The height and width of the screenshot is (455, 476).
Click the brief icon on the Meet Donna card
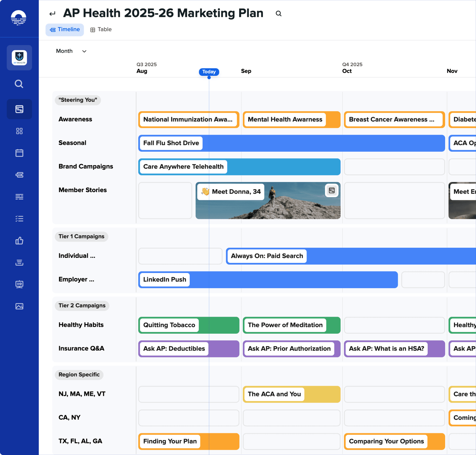332,190
